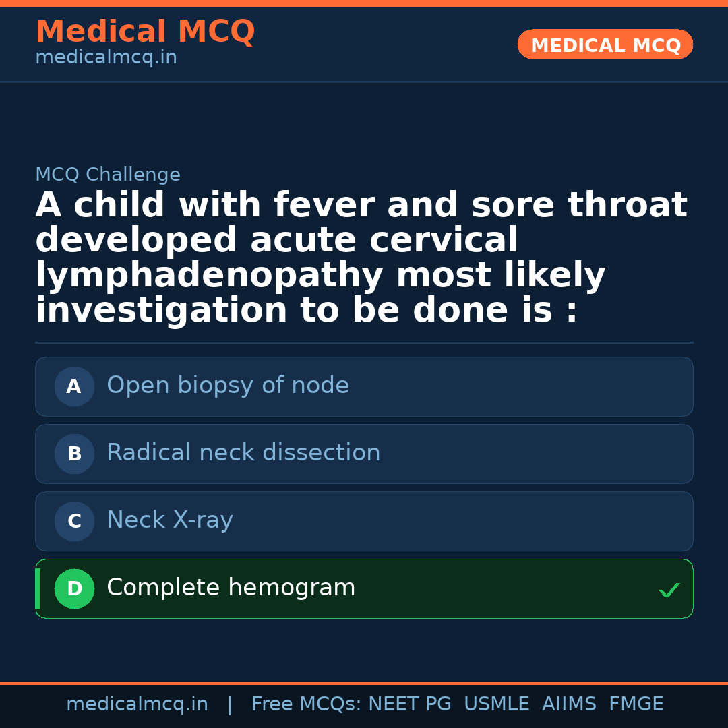Click the green D circle badge
Image resolution: width=728 pixels, height=728 pixels.
(x=74, y=588)
